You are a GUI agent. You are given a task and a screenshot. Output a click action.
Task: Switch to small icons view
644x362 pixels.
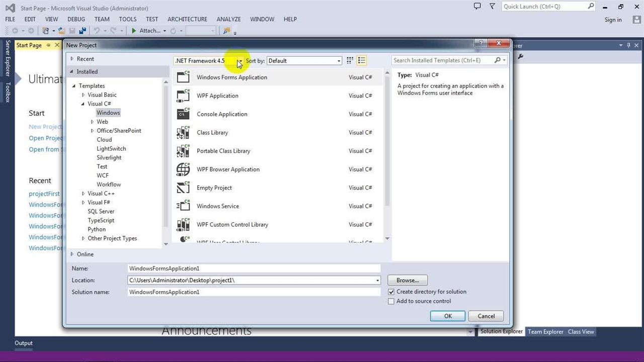(350, 61)
